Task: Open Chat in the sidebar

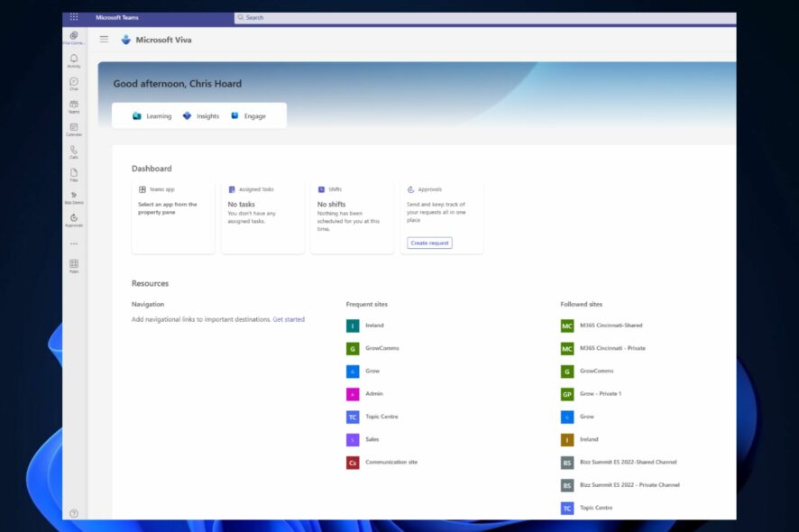Action: [74, 84]
